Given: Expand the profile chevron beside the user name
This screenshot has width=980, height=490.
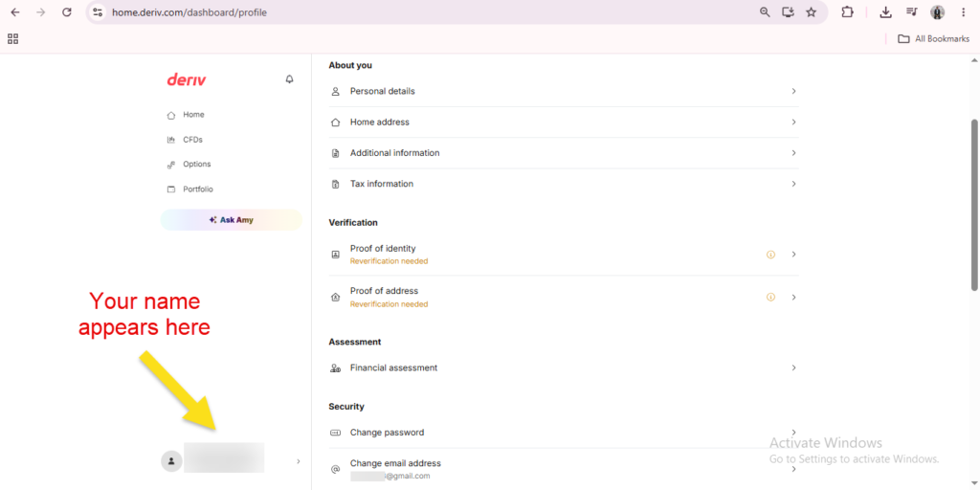Looking at the screenshot, I should 299,461.
